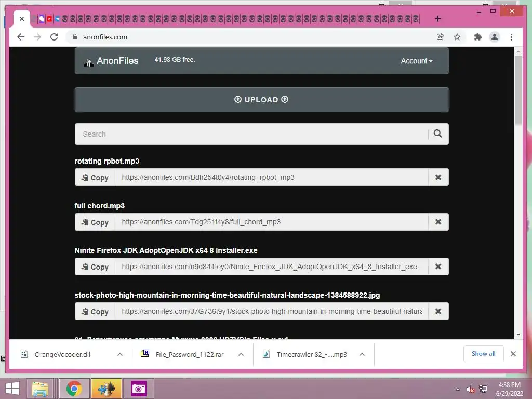This screenshot has height=399, width=532.
Task: Click the UPLOAD button
Action: click(262, 100)
